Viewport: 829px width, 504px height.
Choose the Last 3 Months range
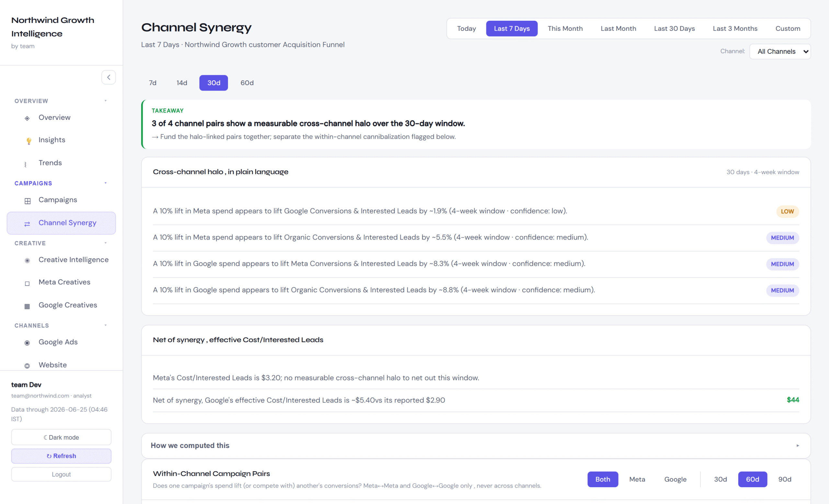(x=735, y=28)
